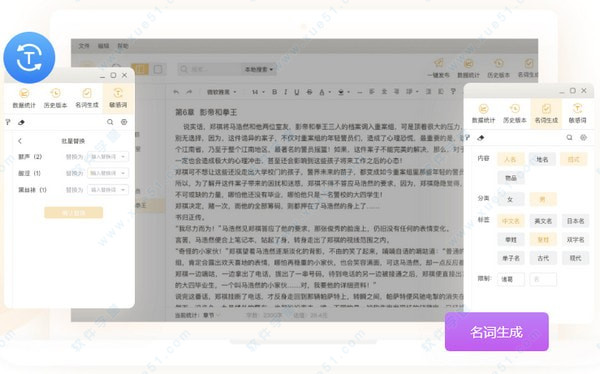
Task: Open the settings gear in the noun generator panel
Action: (x=583, y=137)
